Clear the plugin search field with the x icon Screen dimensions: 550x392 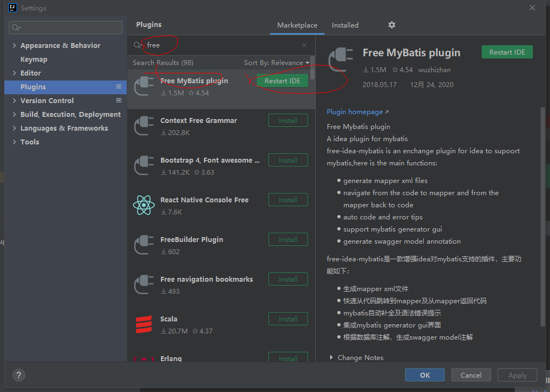point(304,45)
